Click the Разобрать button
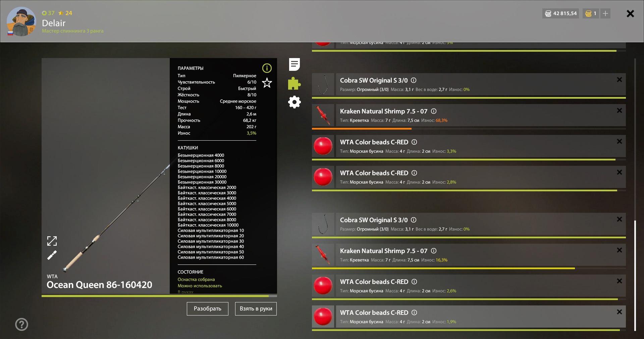Viewport: 644px width, 339px height. 208,309
